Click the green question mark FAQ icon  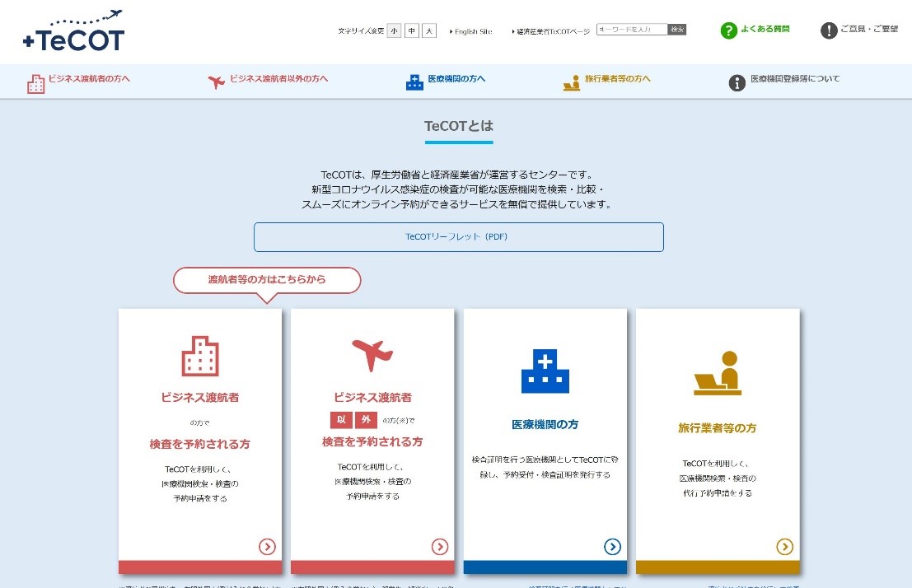(x=728, y=30)
